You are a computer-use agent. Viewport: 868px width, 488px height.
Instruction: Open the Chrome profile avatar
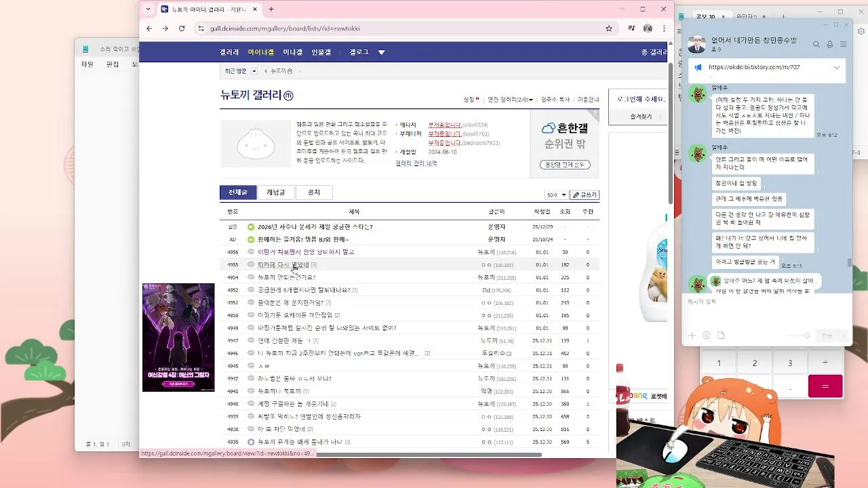tap(648, 28)
